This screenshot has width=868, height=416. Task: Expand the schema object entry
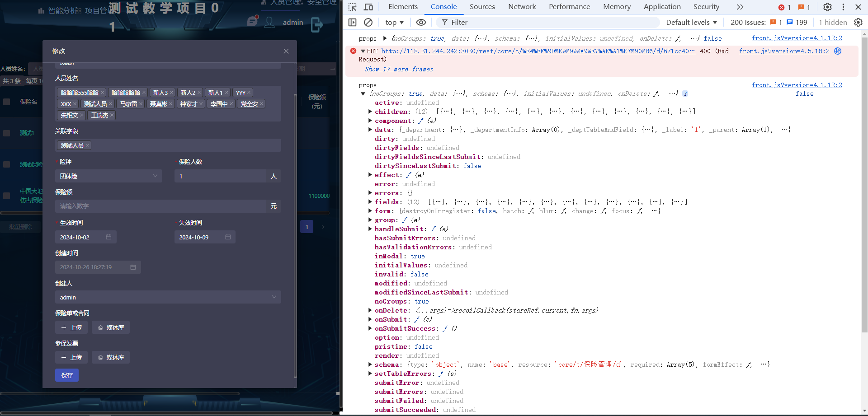370,365
